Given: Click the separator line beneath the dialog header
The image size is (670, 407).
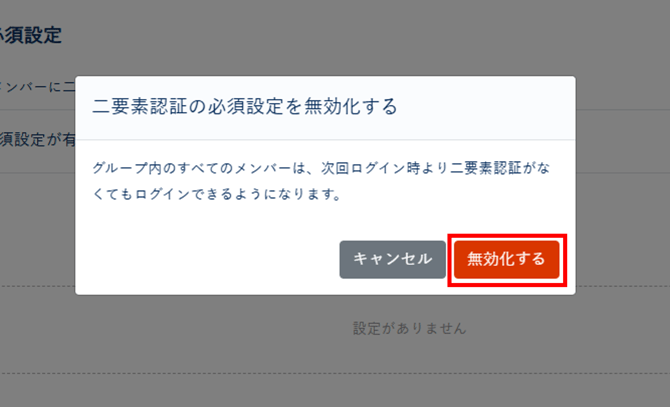Looking at the screenshot, I should click(x=325, y=139).
